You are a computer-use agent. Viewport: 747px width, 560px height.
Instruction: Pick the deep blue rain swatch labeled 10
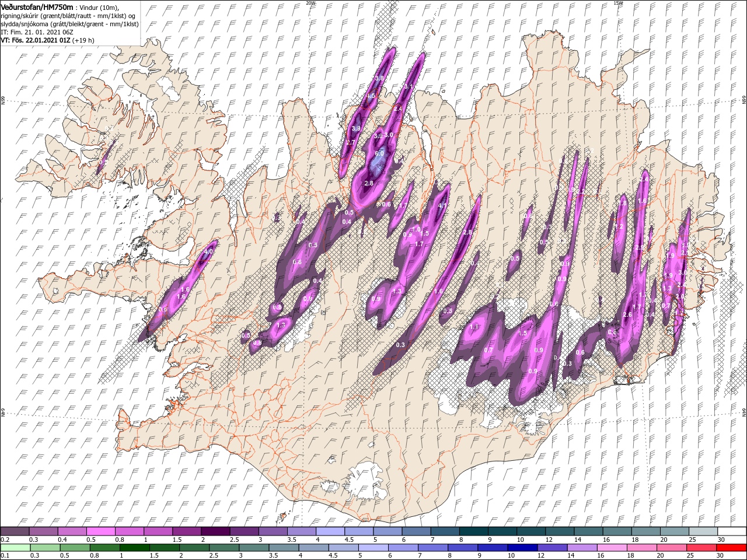522,548
